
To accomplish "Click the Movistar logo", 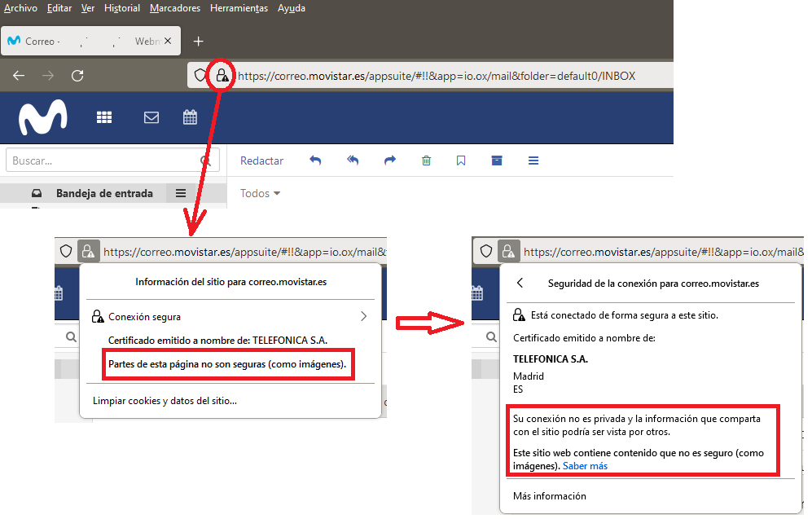I will click(42, 117).
